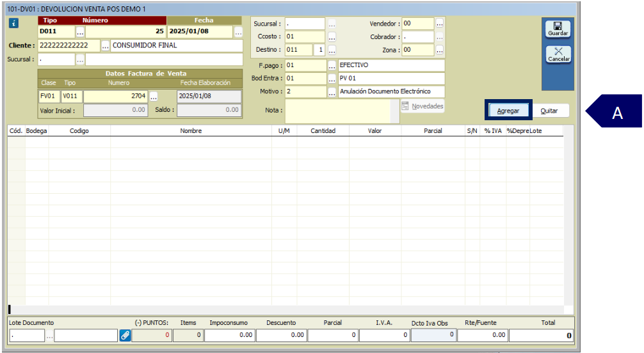This screenshot has height=353, width=644.
Task: Click the Saldo field
Action: (x=209, y=110)
